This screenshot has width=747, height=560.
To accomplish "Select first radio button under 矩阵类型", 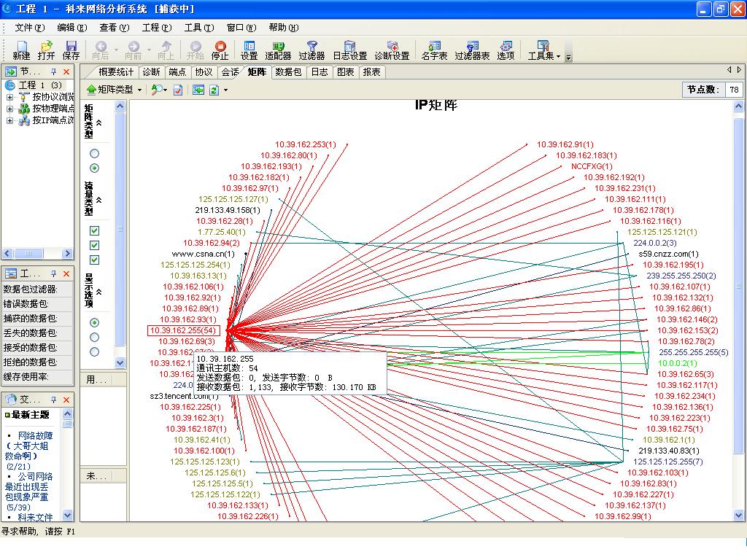I will click(x=94, y=154).
